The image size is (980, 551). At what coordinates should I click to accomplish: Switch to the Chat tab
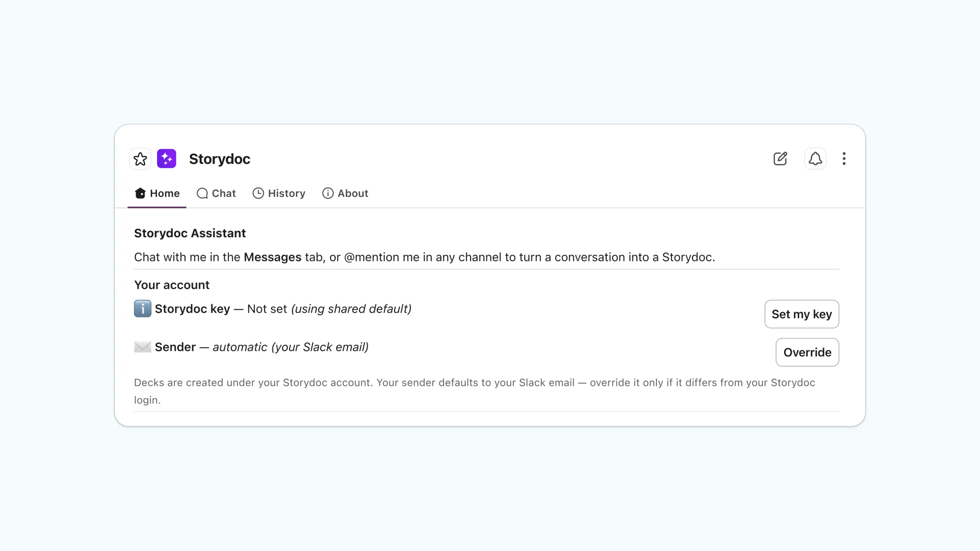pyautogui.click(x=216, y=193)
